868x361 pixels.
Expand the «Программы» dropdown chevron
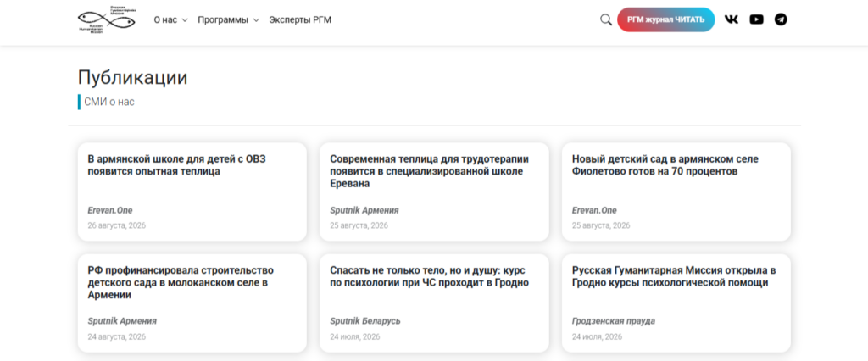click(256, 20)
